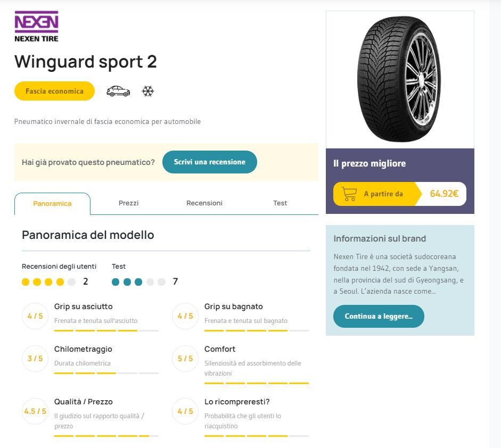Click the Winguard sport 2 tire image

[x=400, y=79]
